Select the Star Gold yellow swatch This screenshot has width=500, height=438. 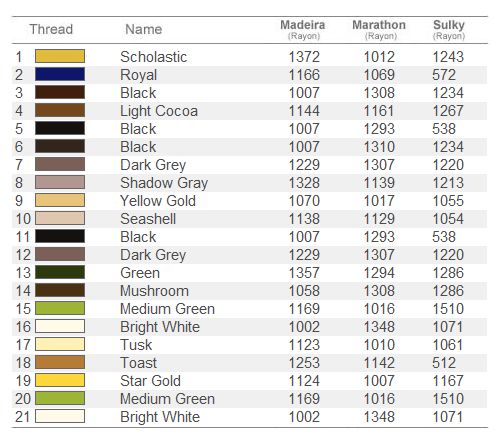click(60, 380)
